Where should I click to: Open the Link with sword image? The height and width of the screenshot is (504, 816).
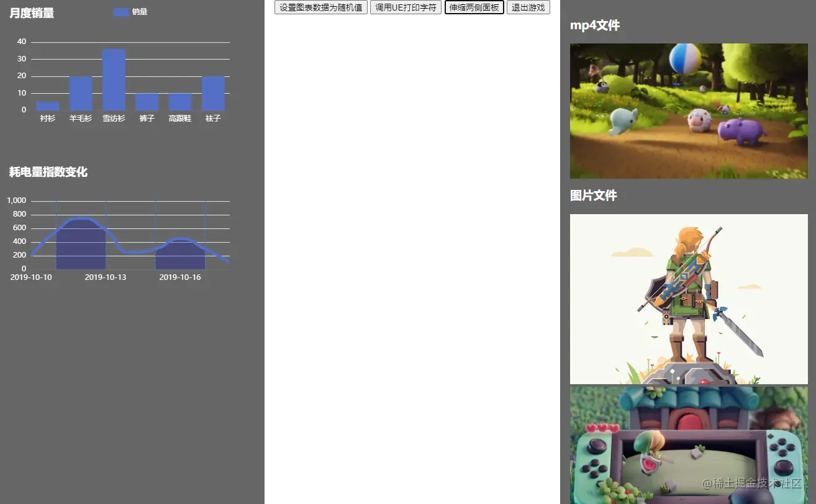689,299
